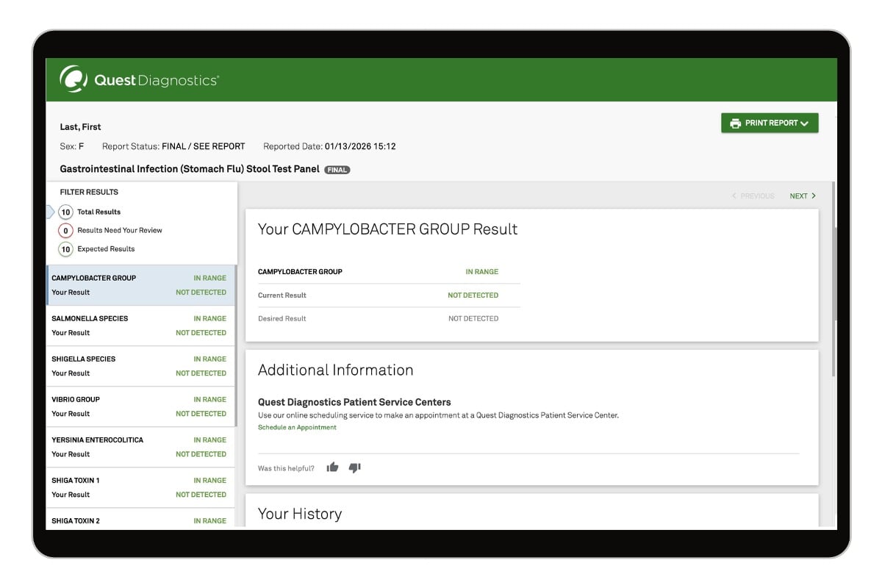Open the Print Report dropdown arrow
The image size is (882, 588).
click(x=804, y=123)
